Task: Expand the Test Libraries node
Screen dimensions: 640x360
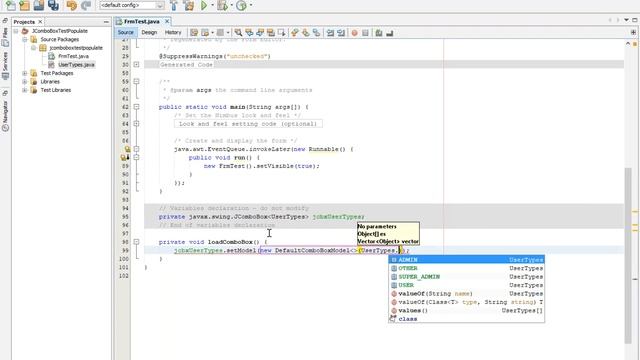Action: point(24,90)
